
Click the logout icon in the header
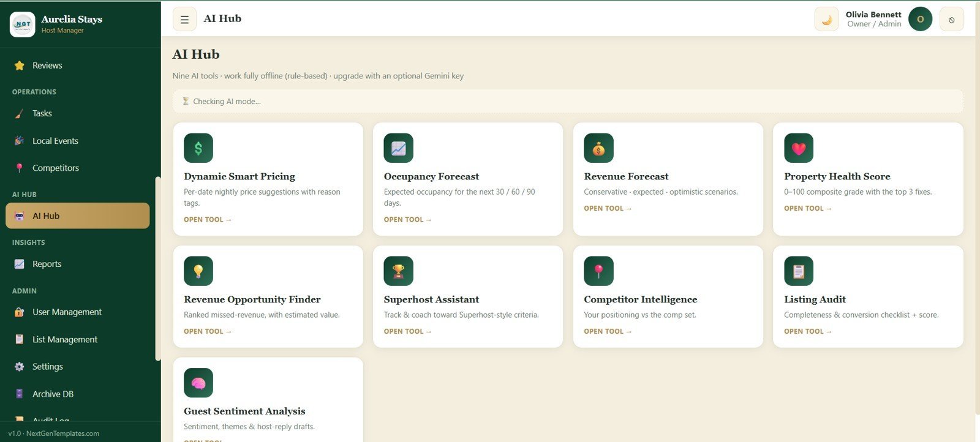[951, 19]
